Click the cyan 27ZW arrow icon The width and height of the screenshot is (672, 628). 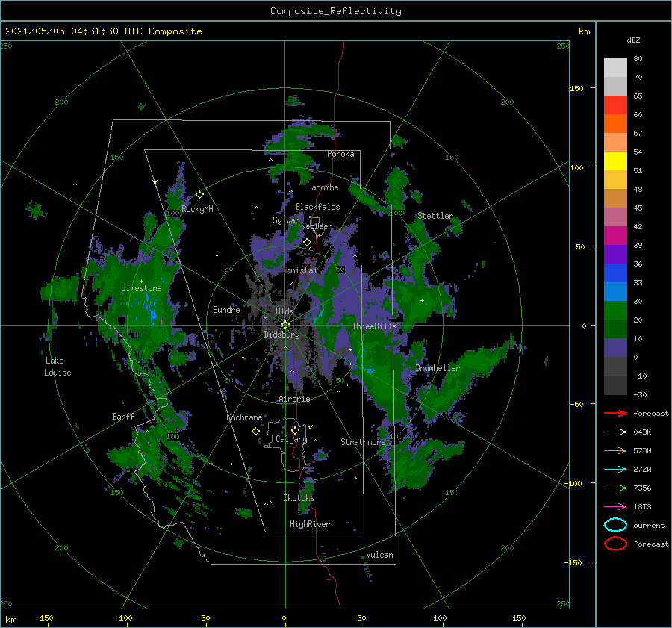(x=615, y=470)
